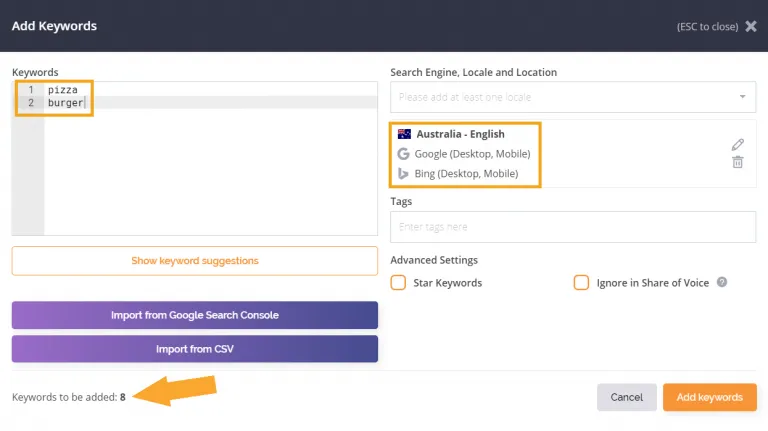Select the 'burger' keyword line
Image resolution: width=768 pixels, height=431 pixels.
pyautogui.click(x=66, y=103)
